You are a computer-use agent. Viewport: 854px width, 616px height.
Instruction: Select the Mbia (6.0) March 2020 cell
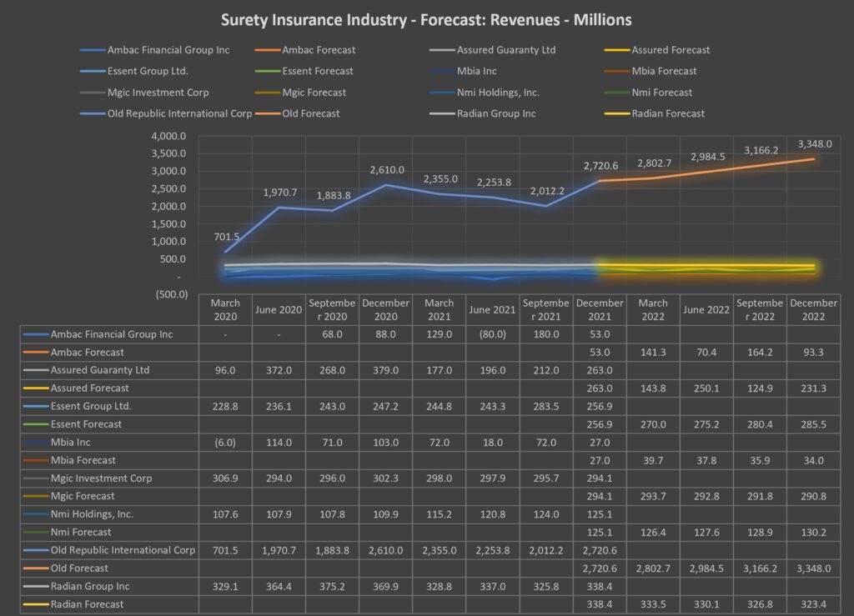tap(225, 442)
